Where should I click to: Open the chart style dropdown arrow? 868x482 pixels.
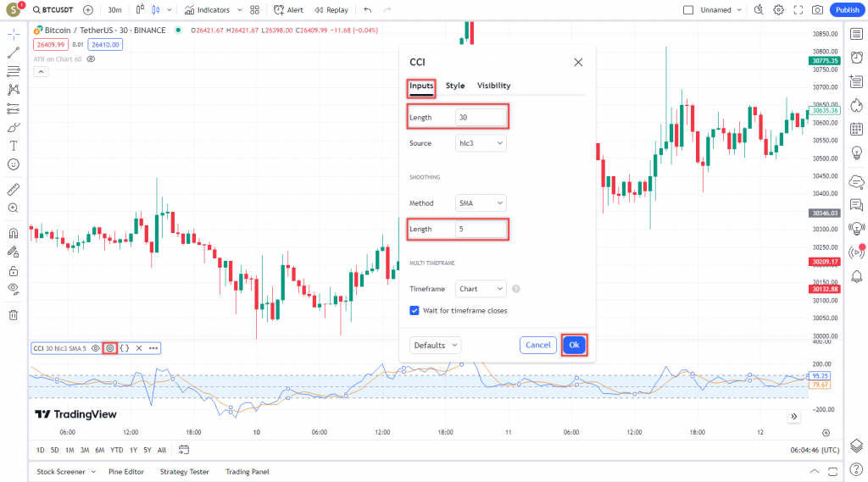tap(170, 10)
